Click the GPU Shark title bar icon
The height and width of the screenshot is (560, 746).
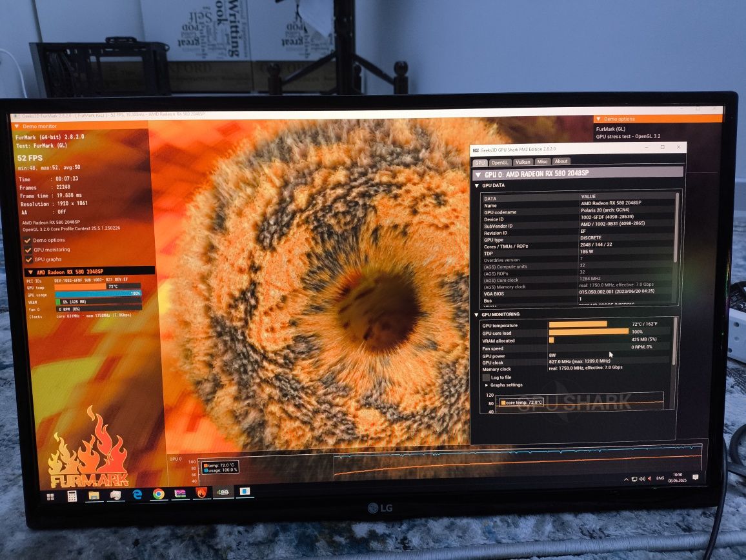[476, 150]
